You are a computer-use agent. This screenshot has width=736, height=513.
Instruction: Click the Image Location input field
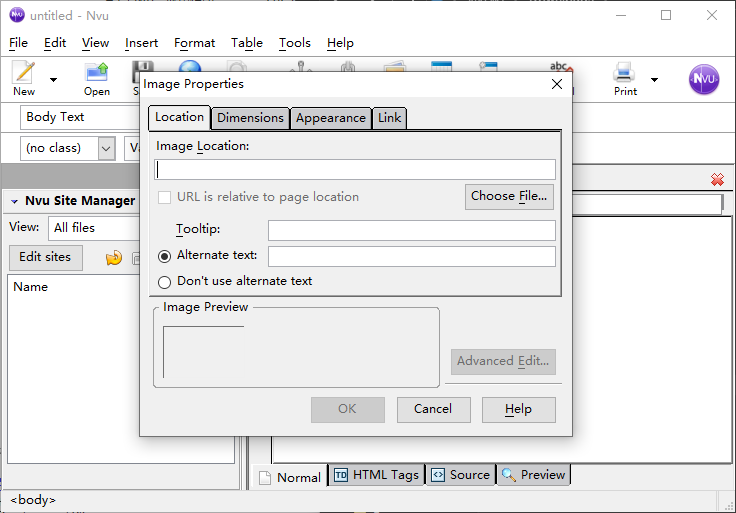(x=355, y=169)
